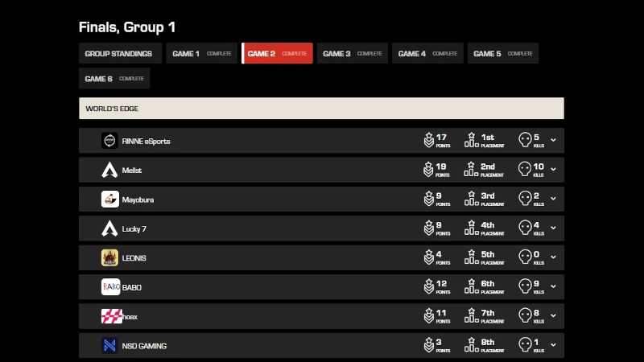Expand Lucky 7 row chevron
Image resolution: width=644 pixels, height=362 pixels.
pyautogui.click(x=553, y=228)
